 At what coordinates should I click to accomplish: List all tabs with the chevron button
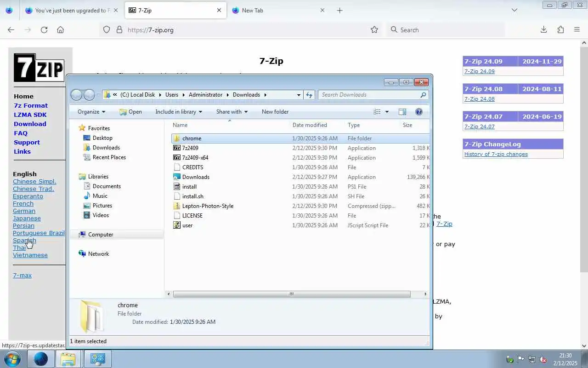point(514,10)
